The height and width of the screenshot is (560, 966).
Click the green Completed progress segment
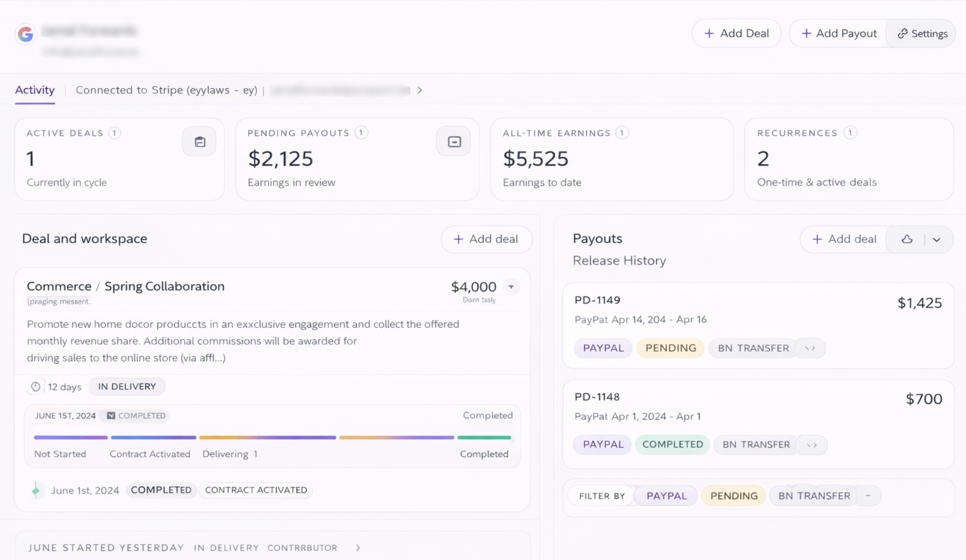pos(484,438)
